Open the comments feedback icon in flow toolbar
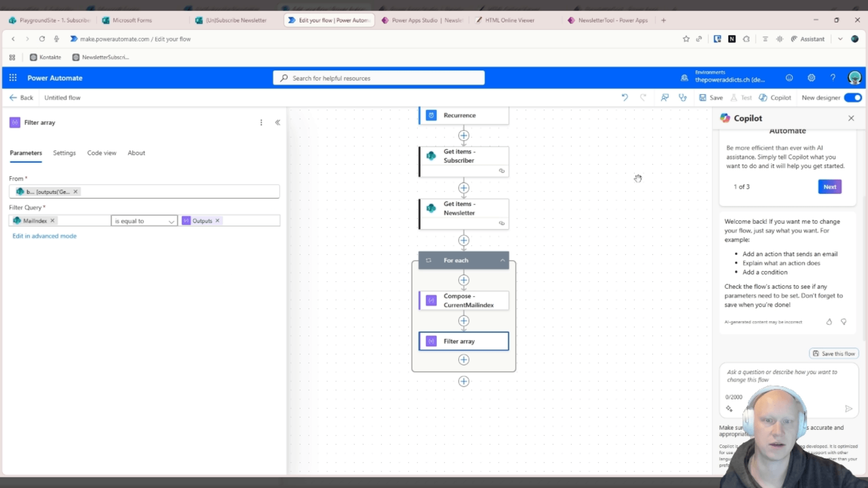This screenshot has width=868, height=488. pos(665,98)
